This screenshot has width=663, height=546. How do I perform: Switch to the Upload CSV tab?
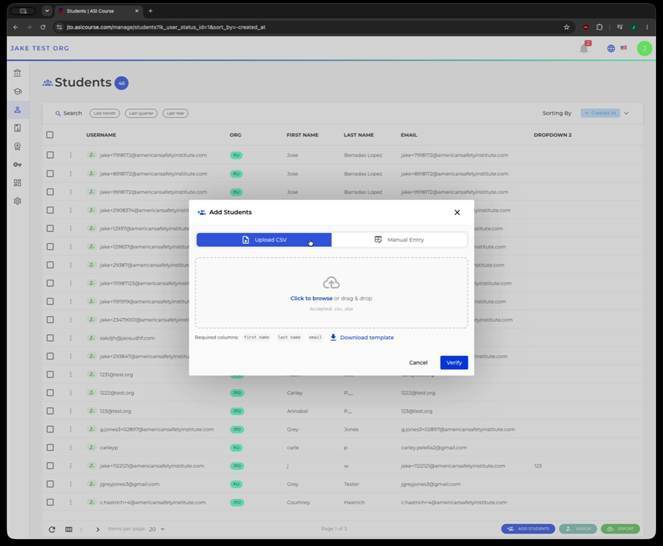[264, 240]
